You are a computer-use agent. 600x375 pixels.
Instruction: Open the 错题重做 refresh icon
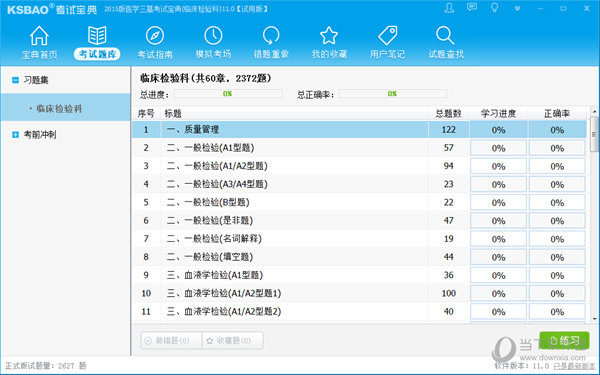click(x=271, y=36)
